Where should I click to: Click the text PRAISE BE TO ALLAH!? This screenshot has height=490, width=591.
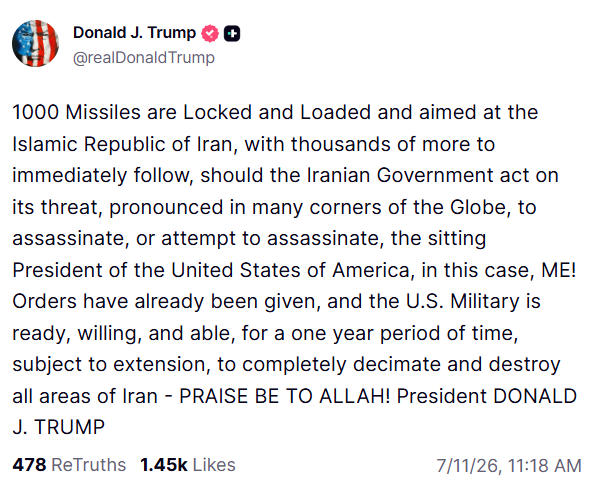pyautogui.click(x=285, y=396)
